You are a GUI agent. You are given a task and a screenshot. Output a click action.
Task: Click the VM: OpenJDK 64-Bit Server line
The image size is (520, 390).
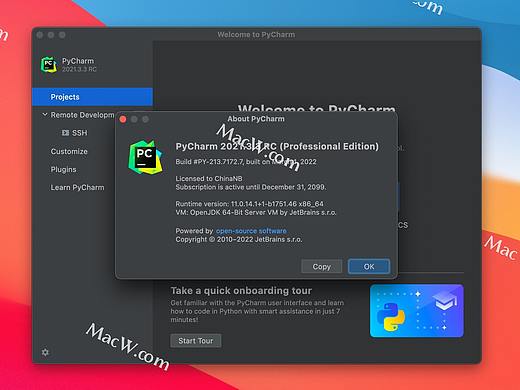[256, 212]
